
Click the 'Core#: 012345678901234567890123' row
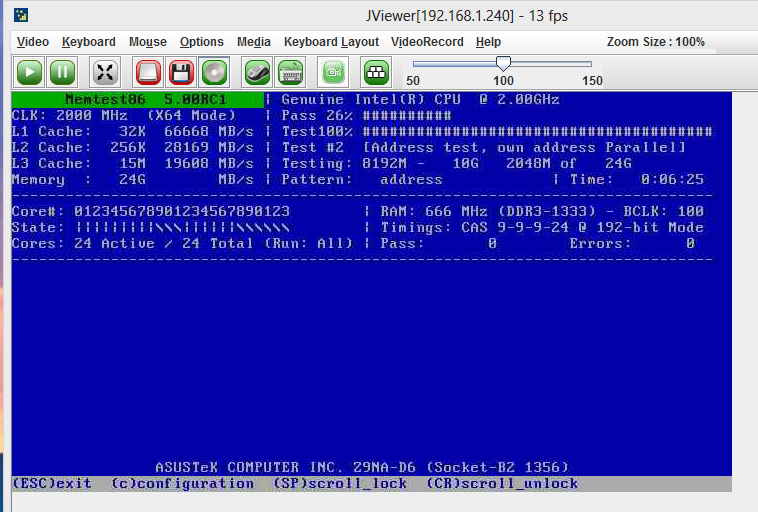pos(151,211)
